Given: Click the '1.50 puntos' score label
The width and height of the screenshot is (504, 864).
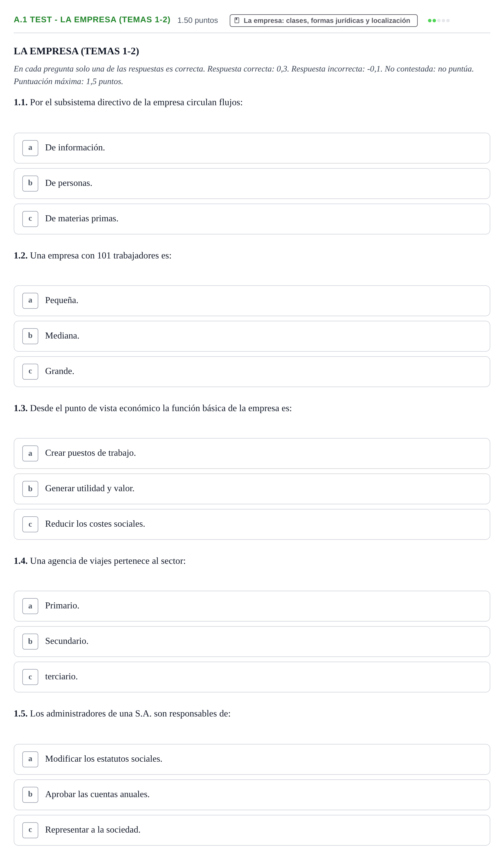Looking at the screenshot, I should coord(197,20).
